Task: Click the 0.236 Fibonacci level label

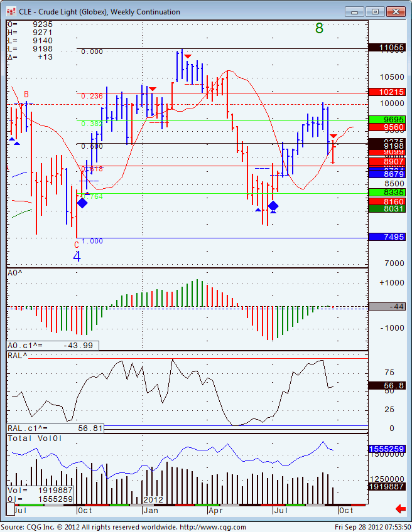Action: 92,96
